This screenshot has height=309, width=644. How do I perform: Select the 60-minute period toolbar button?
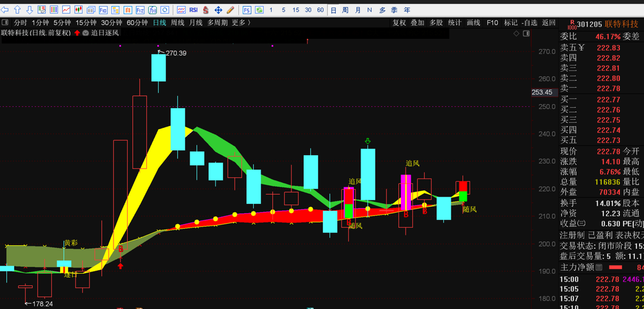320,10
